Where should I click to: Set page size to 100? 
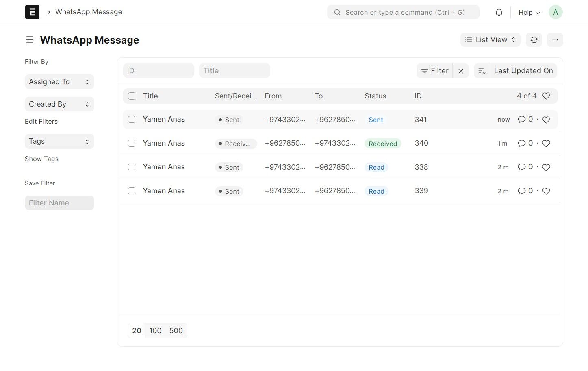(155, 331)
